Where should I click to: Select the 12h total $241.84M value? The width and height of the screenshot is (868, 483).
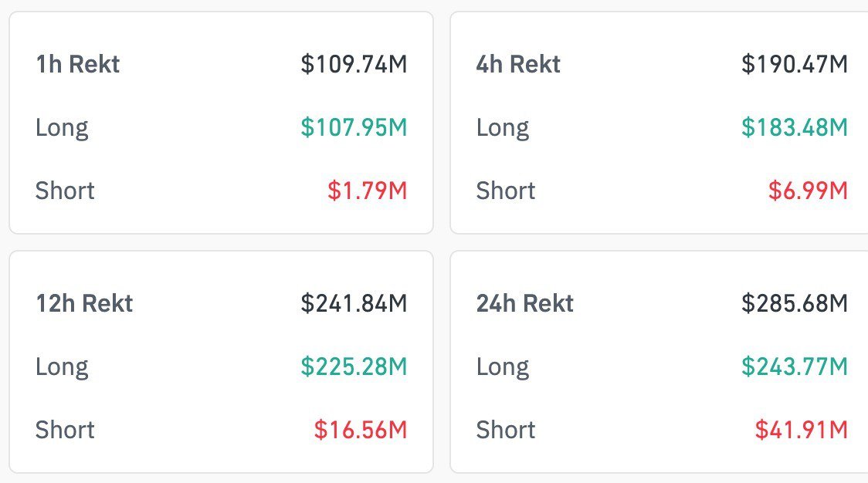click(354, 303)
